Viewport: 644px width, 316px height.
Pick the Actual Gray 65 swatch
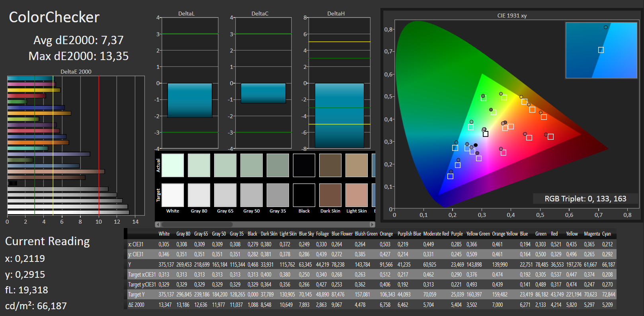pos(225,165)
